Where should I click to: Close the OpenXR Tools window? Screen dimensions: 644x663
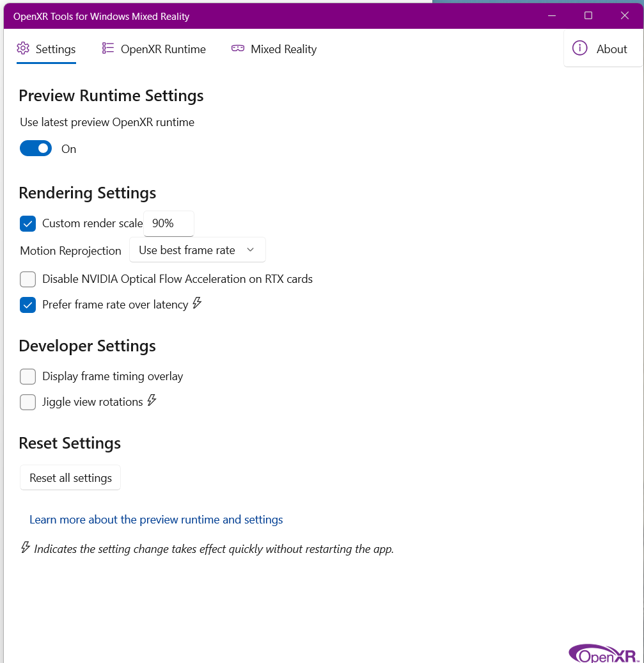pos(625,16)
